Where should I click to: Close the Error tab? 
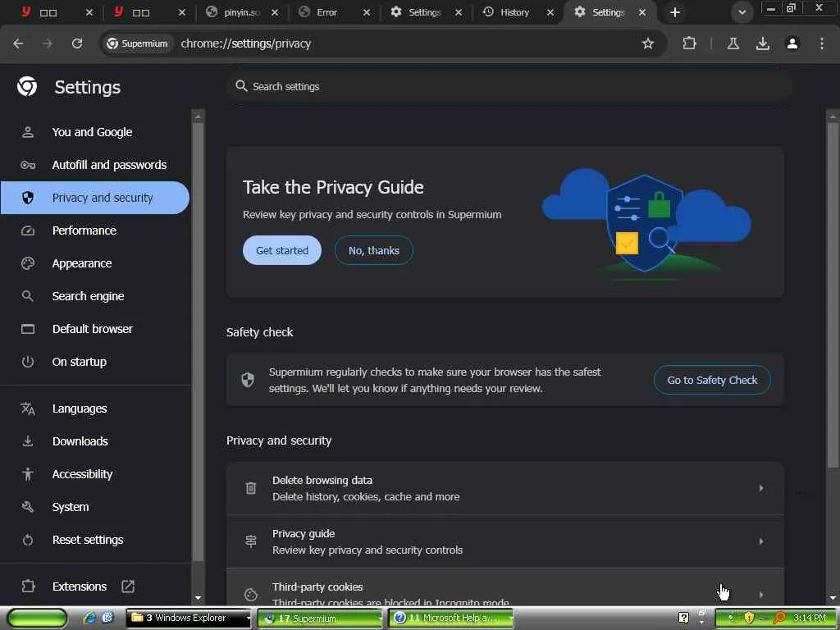tap(367, 12)
